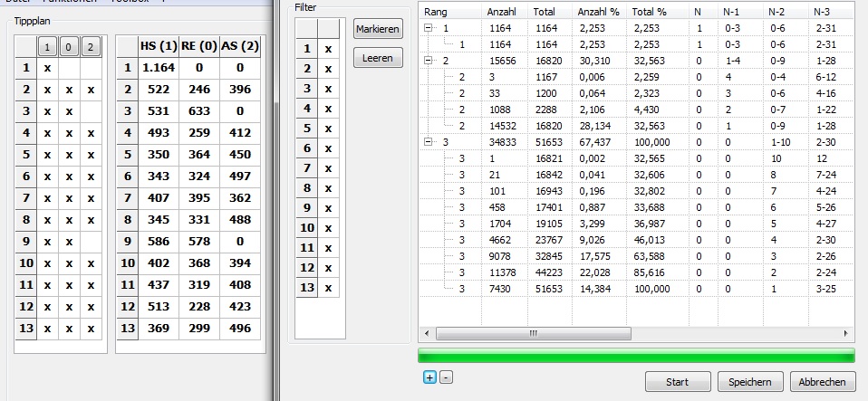The image size is (868, 401).
Task: Click the RE (0) column header
Action: pyautogui.click(x=198, y=46)
